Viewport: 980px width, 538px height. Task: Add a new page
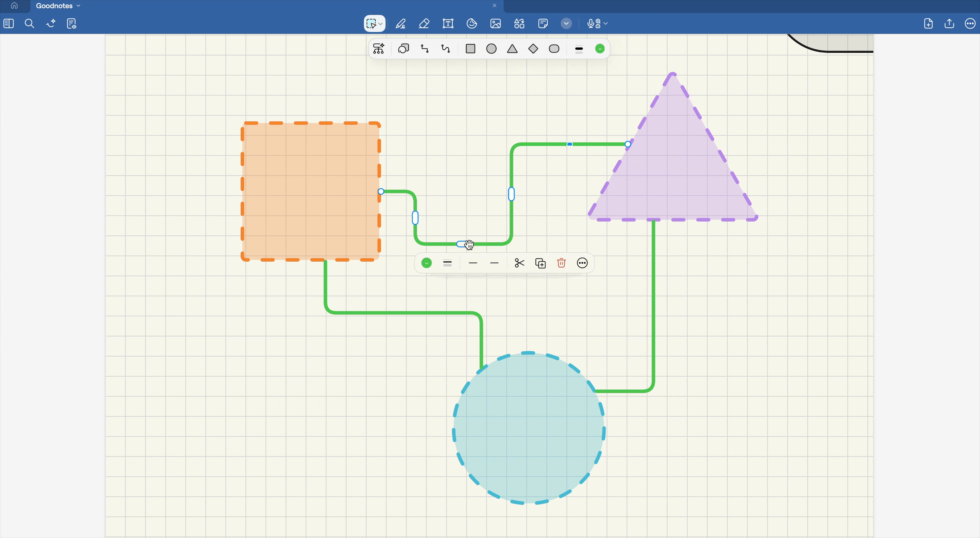[928, 23]
